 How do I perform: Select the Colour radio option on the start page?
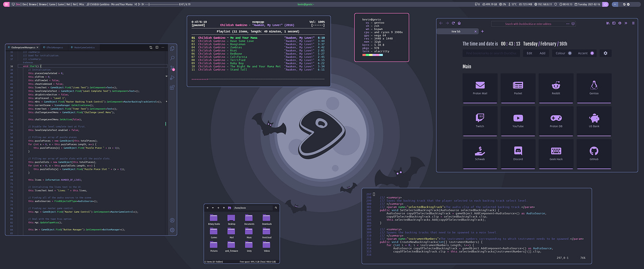(x=570, y=53)
